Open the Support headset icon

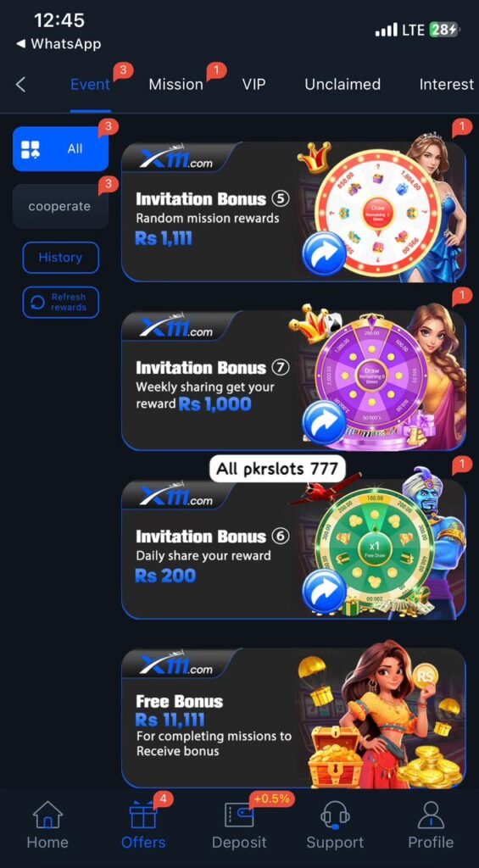coord(335,815)
